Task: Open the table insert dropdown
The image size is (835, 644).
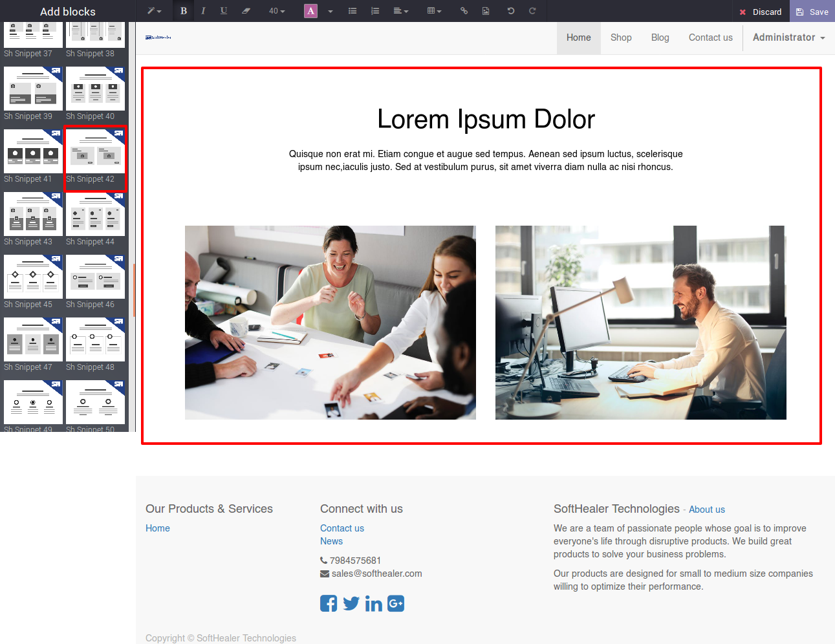Action: tap(435, 11)
